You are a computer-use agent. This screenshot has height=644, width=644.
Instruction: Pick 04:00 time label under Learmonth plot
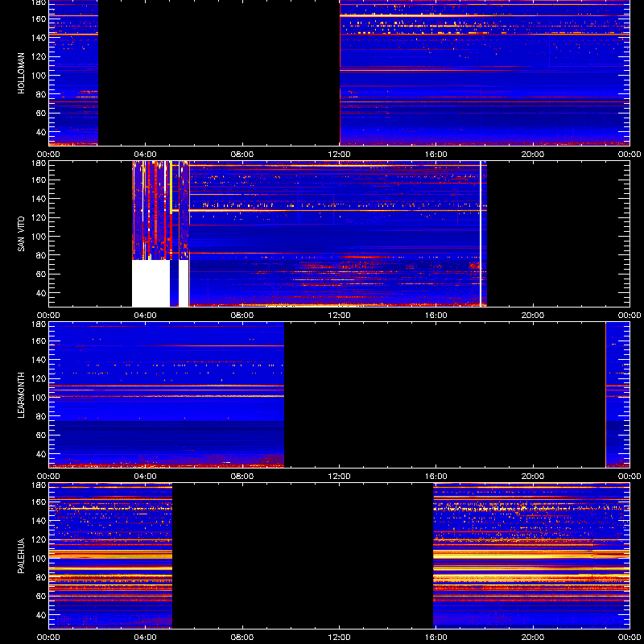coord(146,477)
